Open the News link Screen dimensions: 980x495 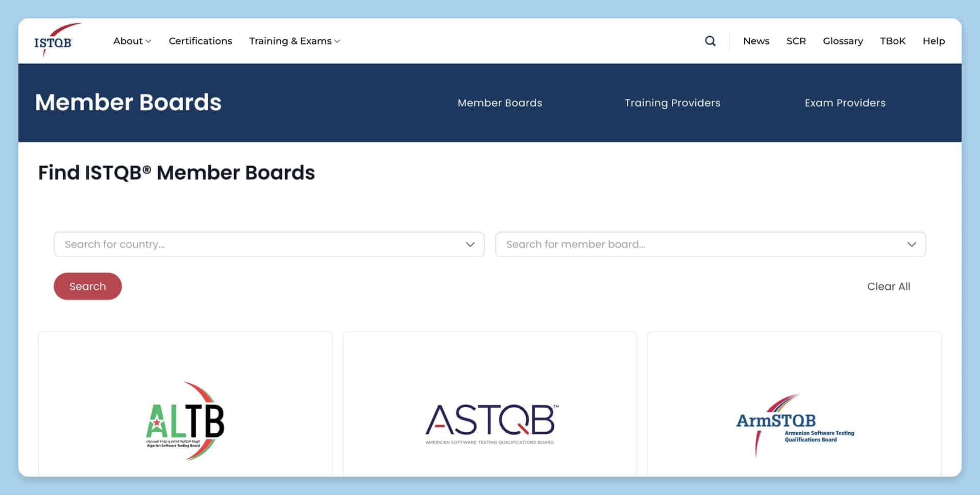coord(756,41)
